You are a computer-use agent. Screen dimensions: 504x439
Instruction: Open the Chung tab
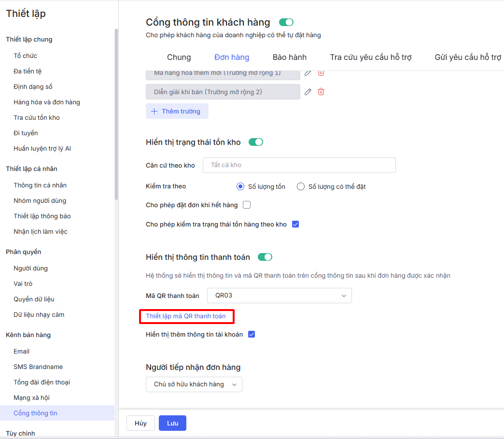coord(179,57)
